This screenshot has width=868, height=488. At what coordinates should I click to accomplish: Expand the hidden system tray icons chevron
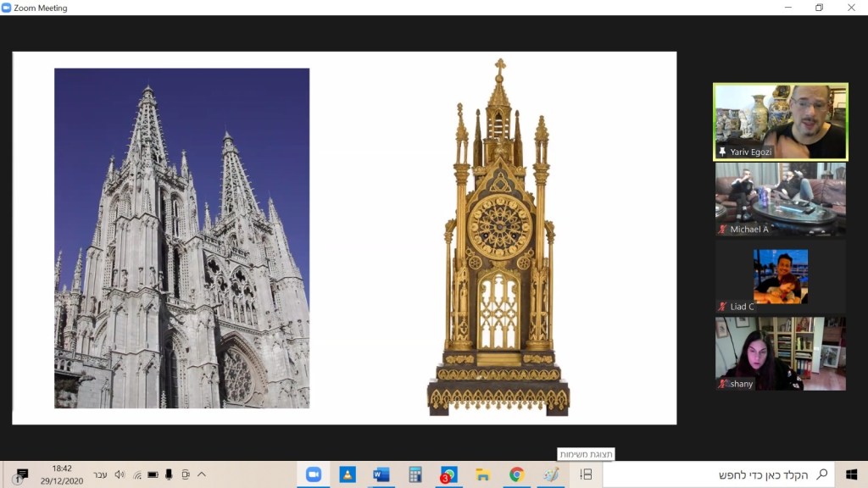tap(202, 474)
